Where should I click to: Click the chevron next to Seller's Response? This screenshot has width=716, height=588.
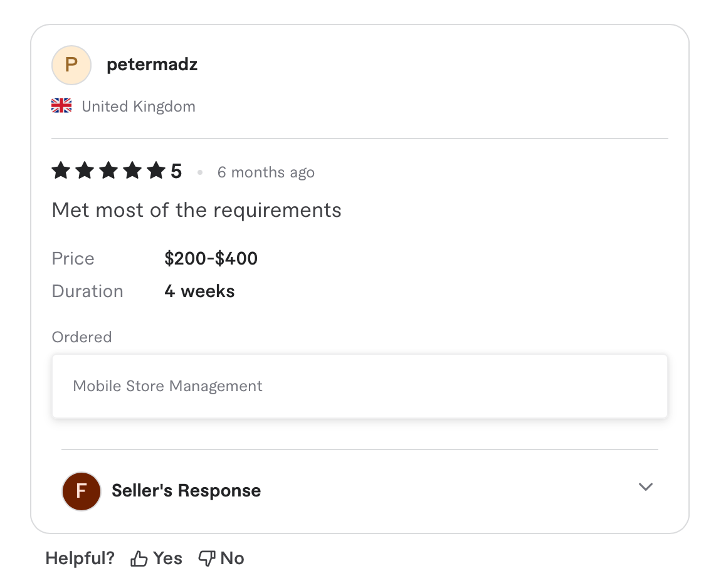tap(646, 486)
